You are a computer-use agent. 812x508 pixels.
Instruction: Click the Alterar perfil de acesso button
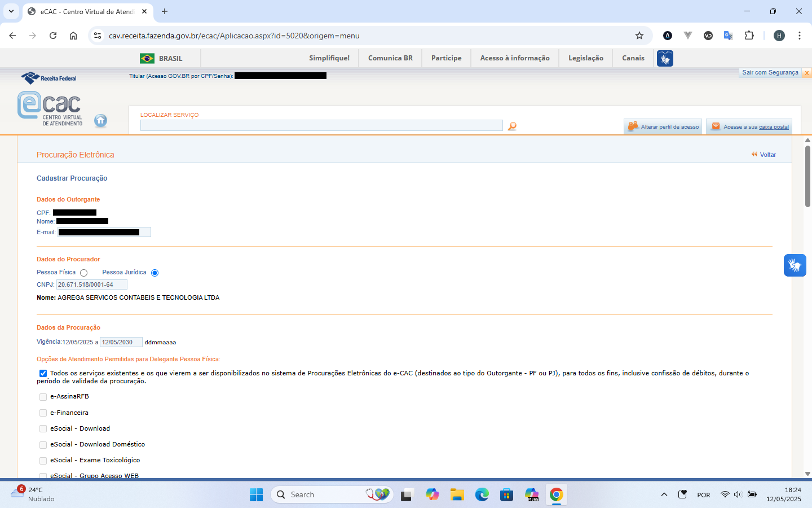point(663,127)
